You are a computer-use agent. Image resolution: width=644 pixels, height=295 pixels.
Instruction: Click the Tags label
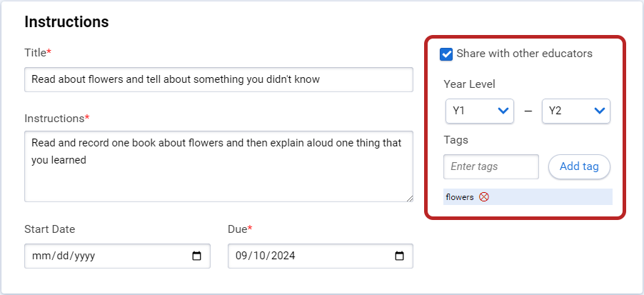pos(456,140)
